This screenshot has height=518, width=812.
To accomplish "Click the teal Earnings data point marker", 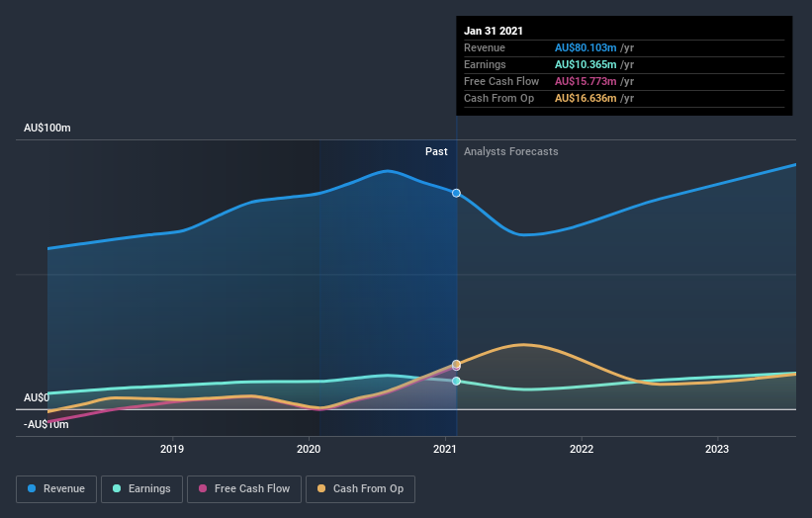I will [456, 381].
